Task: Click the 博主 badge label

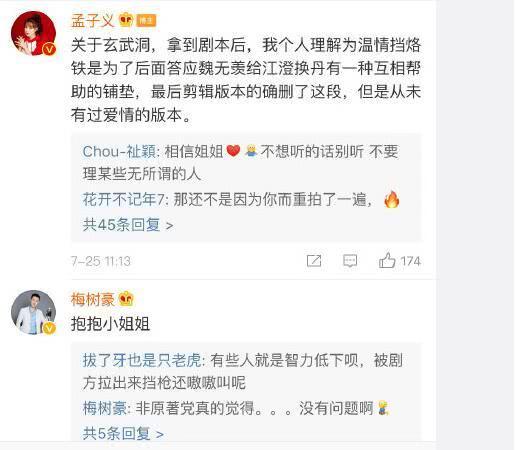Action: [x=146, y=21]
